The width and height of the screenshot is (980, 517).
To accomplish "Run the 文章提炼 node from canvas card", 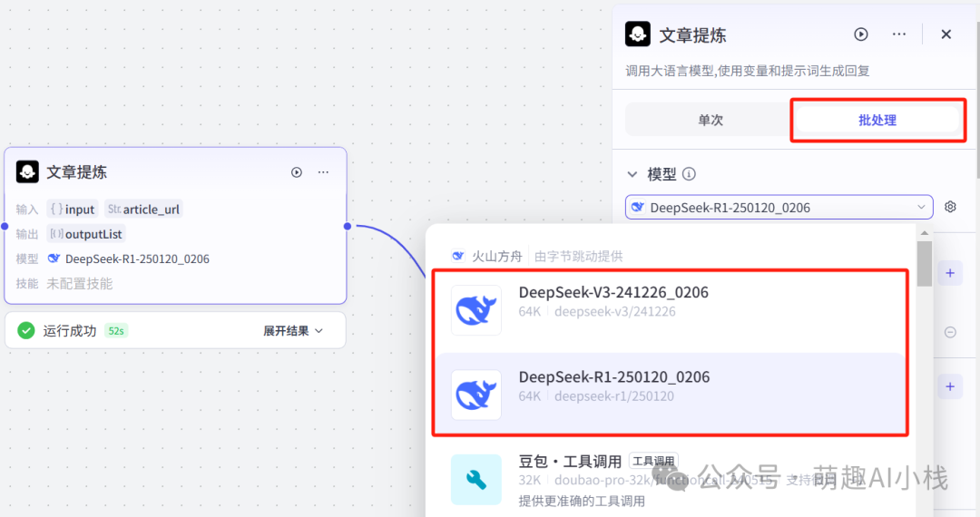I will coord(296,172).
